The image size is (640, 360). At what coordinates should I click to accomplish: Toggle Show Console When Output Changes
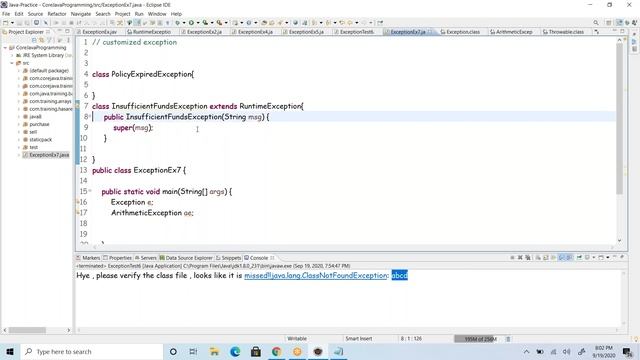[561, 258]
